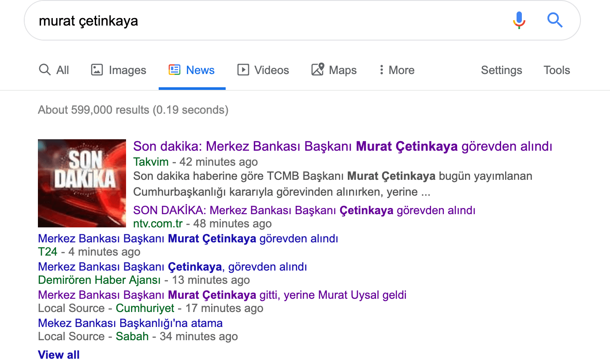Click the 4 minutes ago timestamp
The height and width of the screenshot is (364, 610).
(x=104, y=252)
